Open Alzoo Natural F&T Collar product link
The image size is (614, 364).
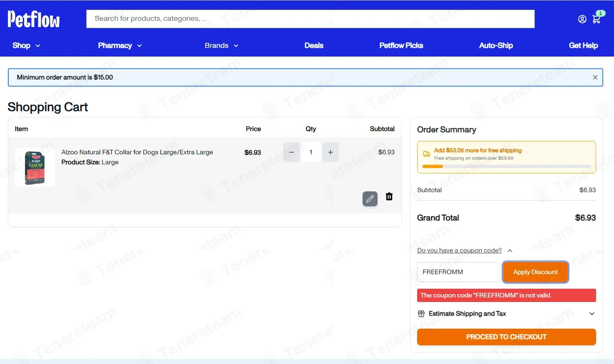tap(137, 152)
